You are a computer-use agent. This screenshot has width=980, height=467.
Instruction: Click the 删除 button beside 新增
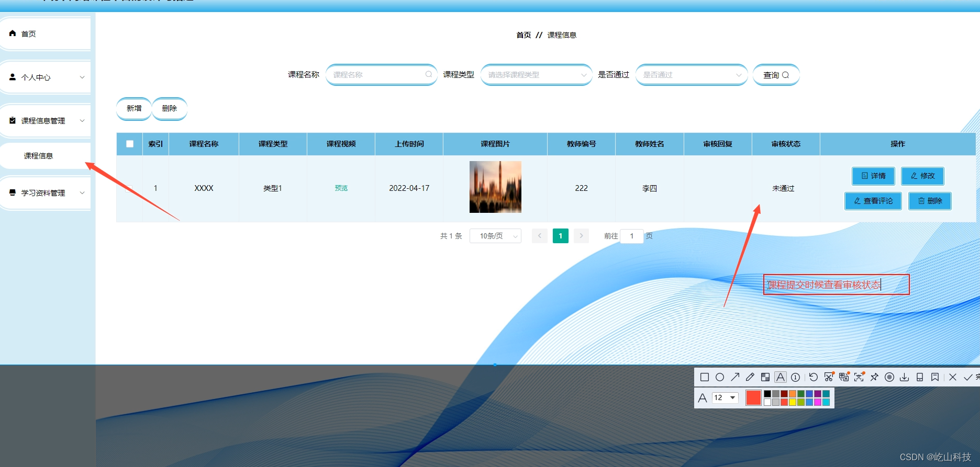pyautogui.click(x=170, y=108)
